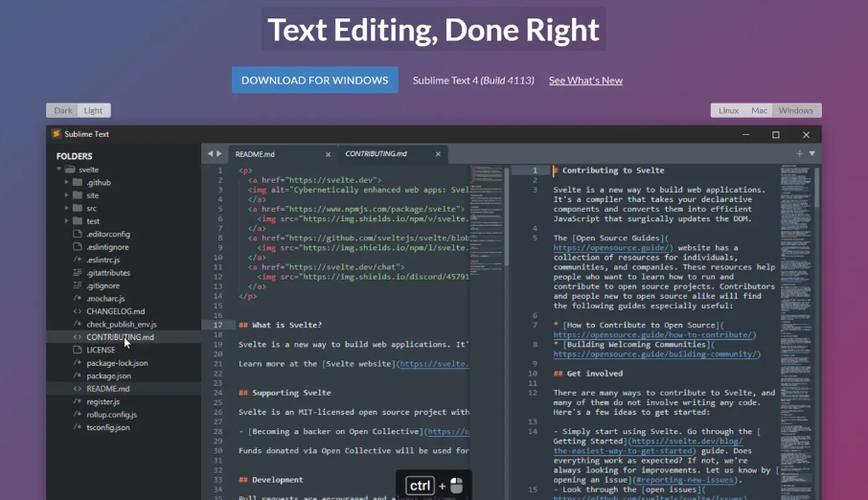
Task: Click the .eslintrc.js script file icon
Action: [x=78, y=260]
